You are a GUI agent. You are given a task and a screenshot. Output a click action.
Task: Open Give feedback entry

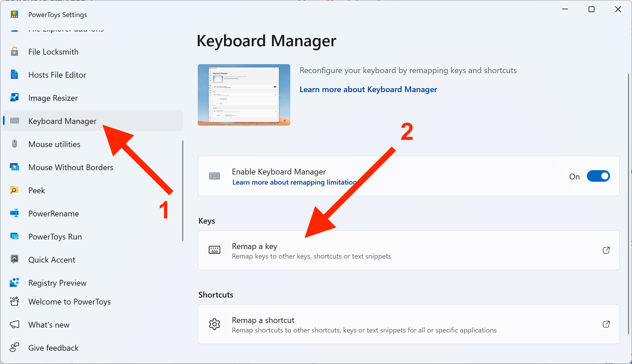(93, 348)
